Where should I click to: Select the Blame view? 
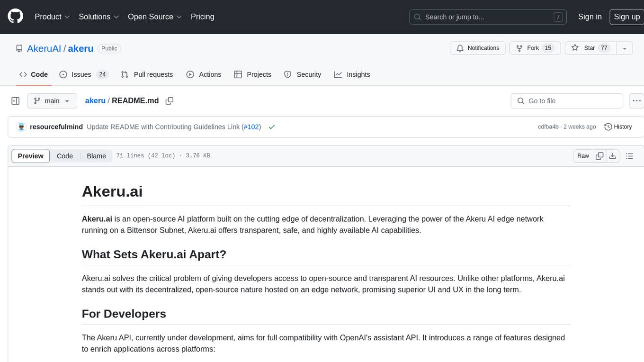96,156
